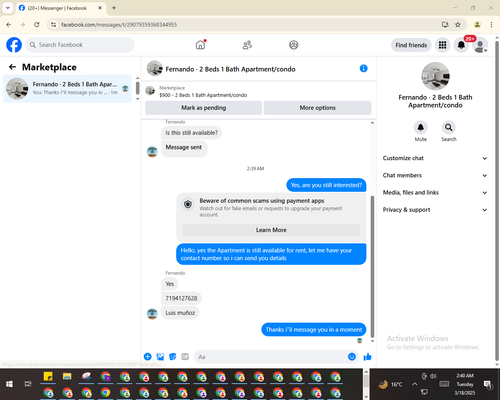Expand Privacy & support

coord(435,210)
